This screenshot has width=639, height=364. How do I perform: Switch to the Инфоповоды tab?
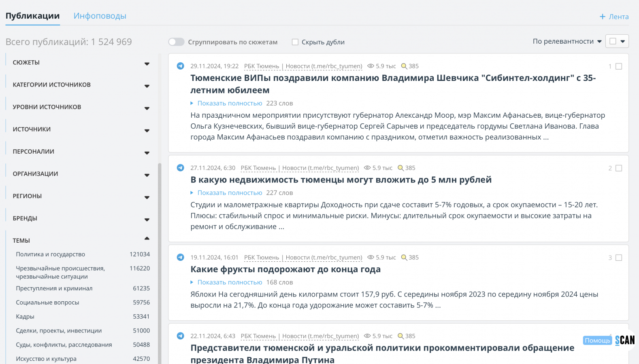click(x=100, y=16)
